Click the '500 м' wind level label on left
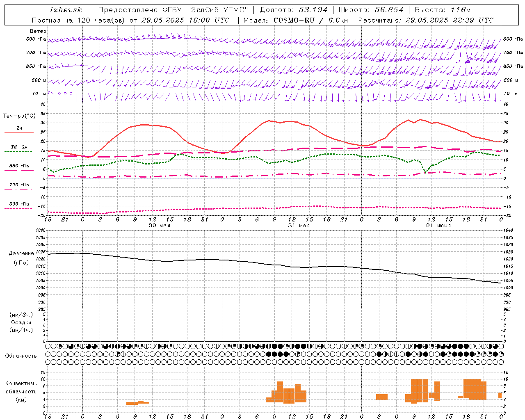Viewport: 525px width, 420px height. 39,80
